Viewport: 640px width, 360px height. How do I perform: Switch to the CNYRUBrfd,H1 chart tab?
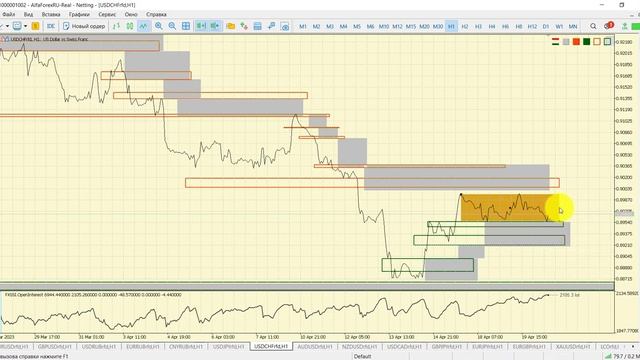click(x=186, y=347)
